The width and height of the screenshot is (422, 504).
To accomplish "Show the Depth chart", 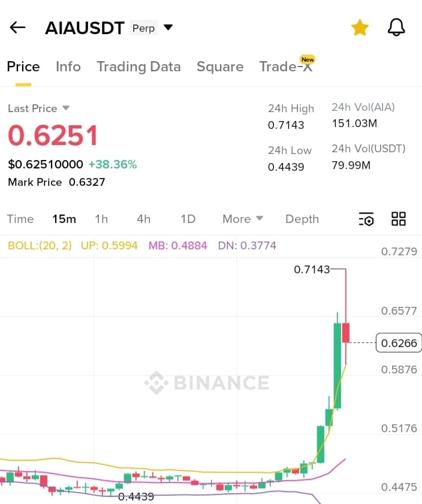I will pyautogui.click(x=302, y=219).
